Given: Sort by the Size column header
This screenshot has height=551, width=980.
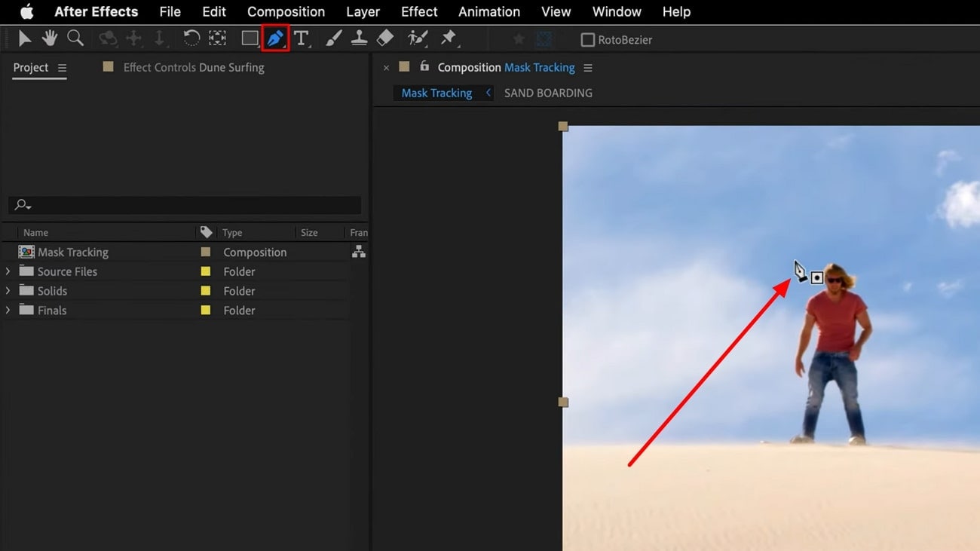Looking at the screenshot, I should [309, 232].
